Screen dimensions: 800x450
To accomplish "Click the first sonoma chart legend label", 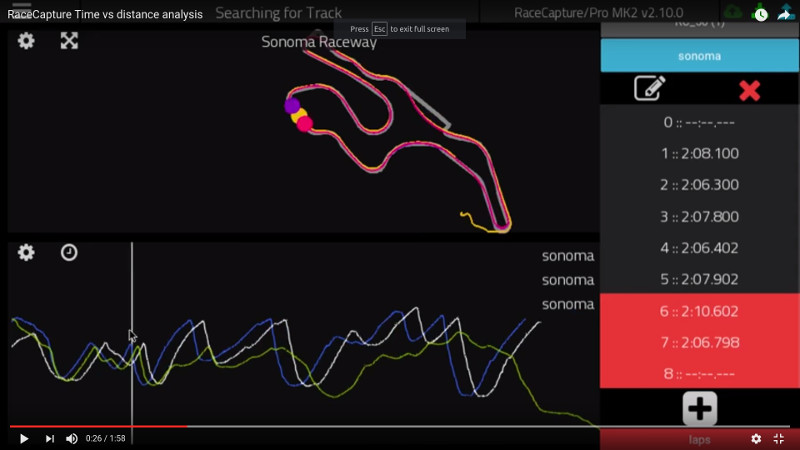I will [x=568, y=256].
